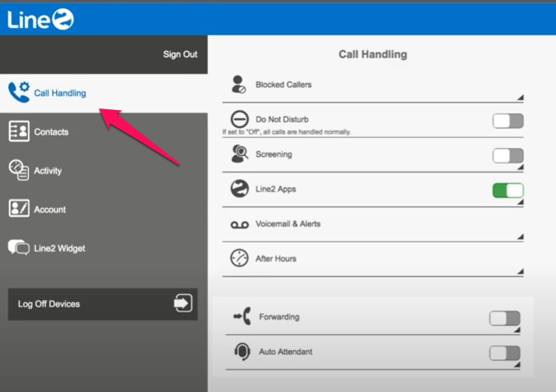Expand the Auto Attendant row triangle

(517, 365)
